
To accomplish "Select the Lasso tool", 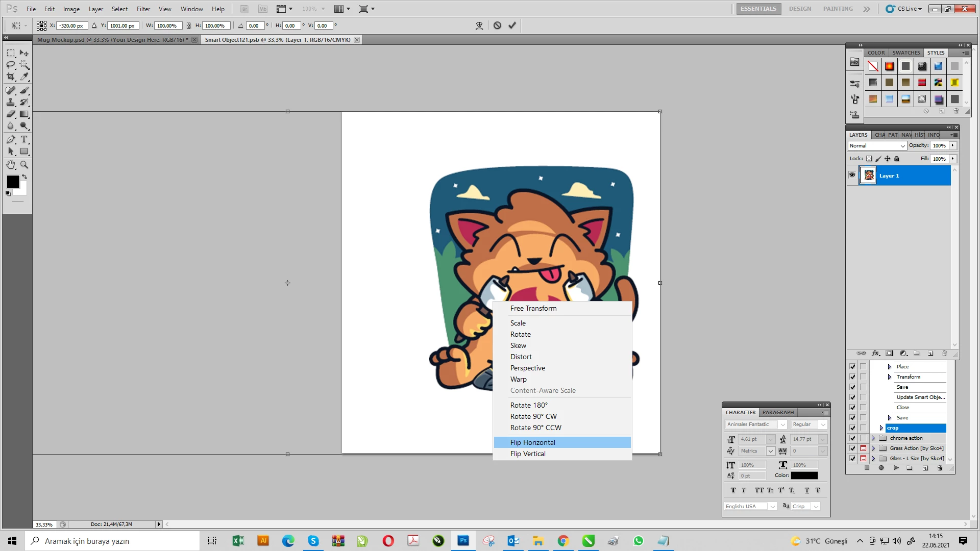I will point(11,65).
